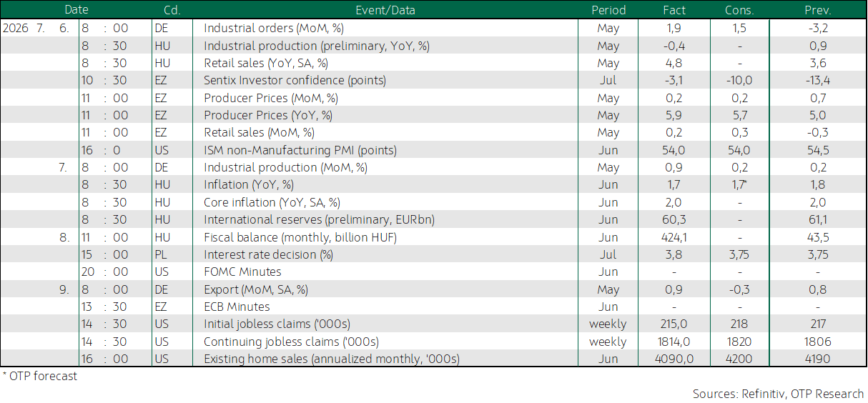Click the Event/Data column header

(x=385, y=10)
